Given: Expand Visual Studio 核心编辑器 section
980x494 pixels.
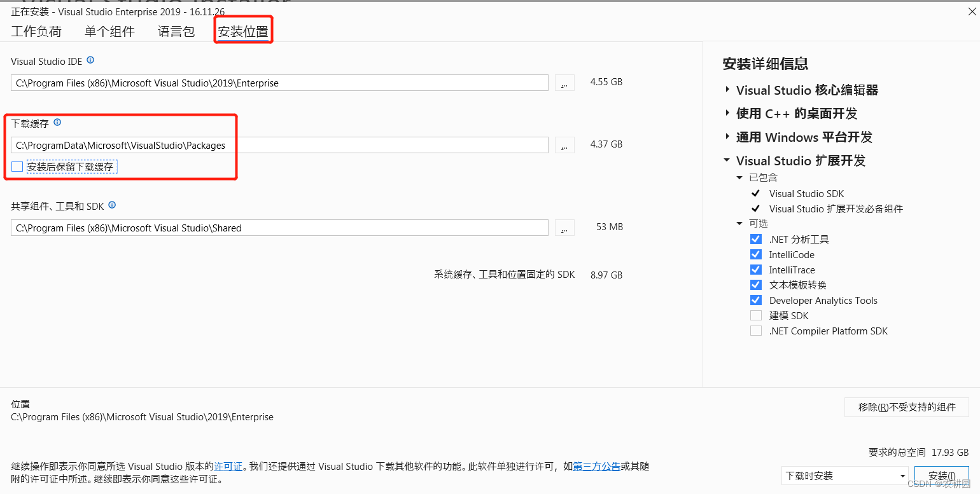Looking at the screenshot, I should [x=727, y=90].
